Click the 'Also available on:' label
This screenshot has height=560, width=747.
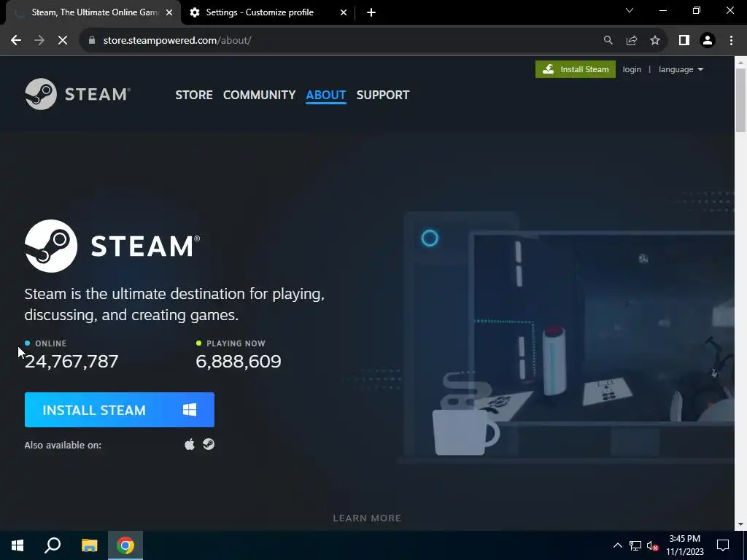click(x=63, y=446)
